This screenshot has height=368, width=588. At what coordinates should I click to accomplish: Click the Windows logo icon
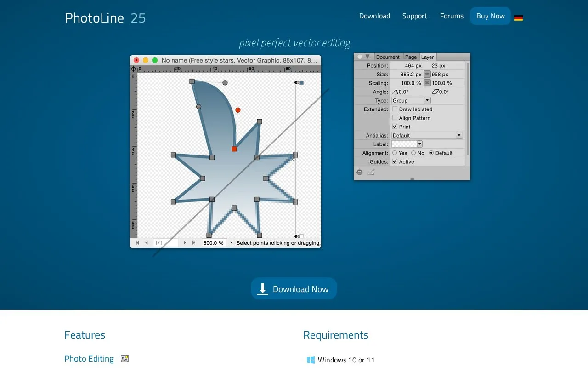tap(311, 360)
